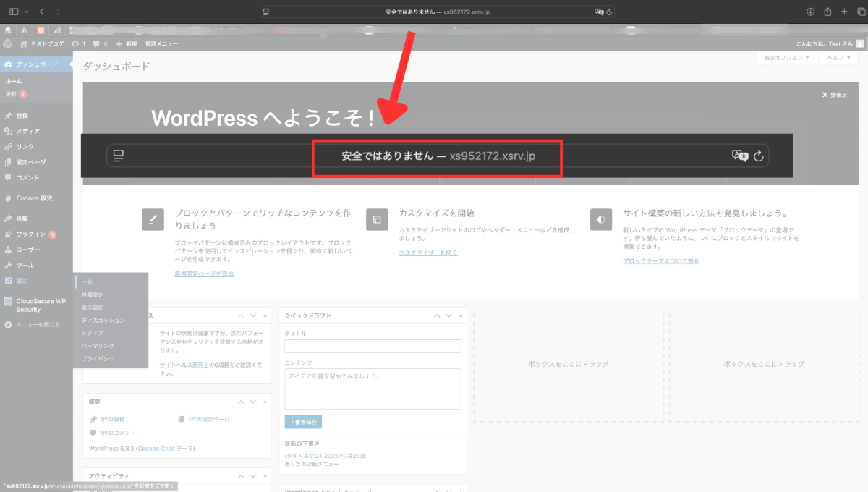This screenshot has width=868, height=492.
Task: Move the 概要 widget up
Action: coord(242,402)
